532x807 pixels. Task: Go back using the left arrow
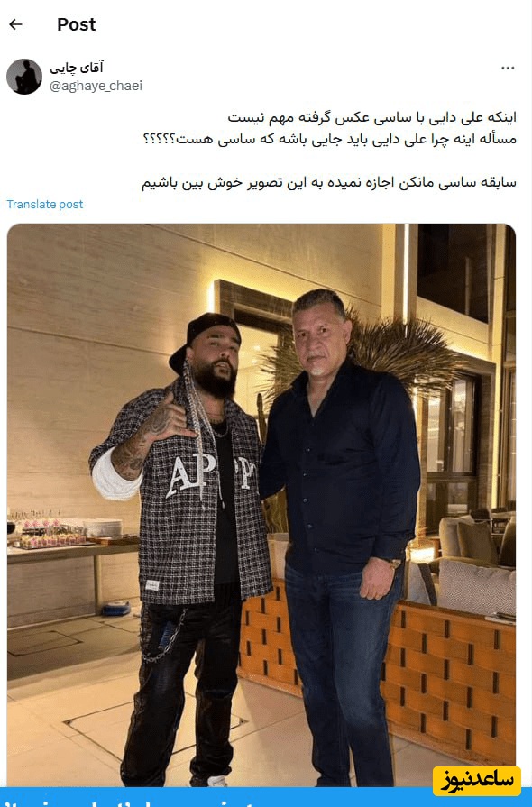pyautogui.click(x=16, y=24)
